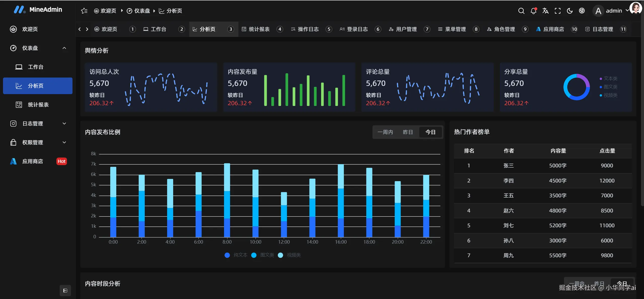Open the admin user dropdown
644x299 pixels.
(614, 11)
